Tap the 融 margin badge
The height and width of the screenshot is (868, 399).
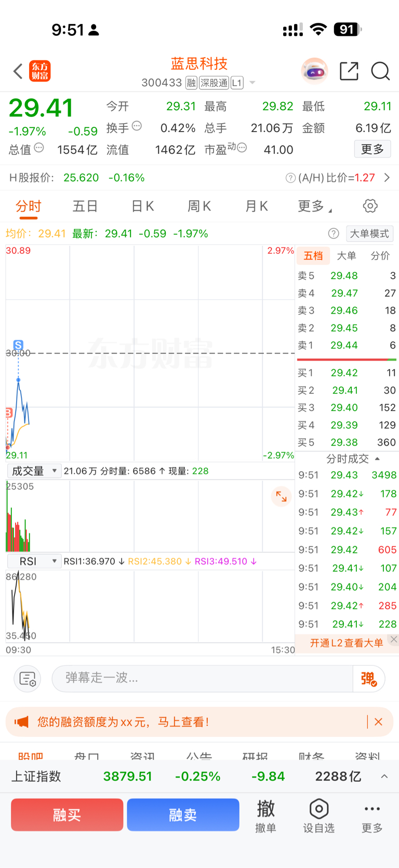click(x=191, y=83)
